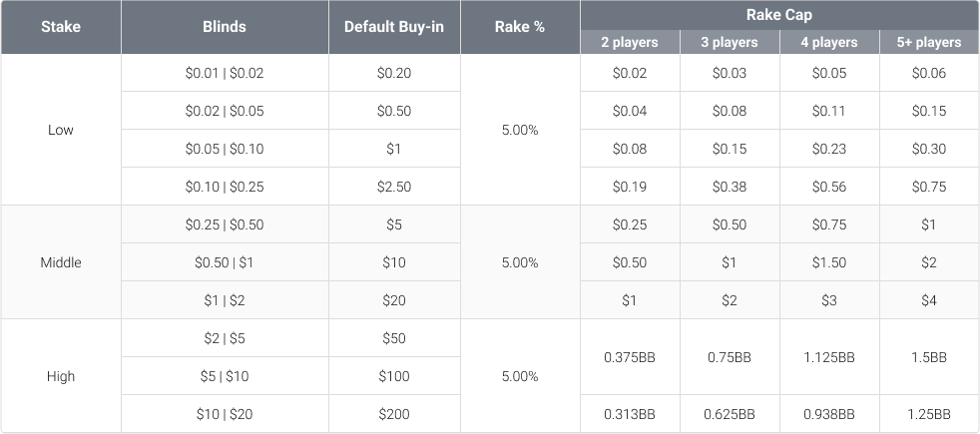Click the Stake column header
Image resolution: width=980 pixels, height=434 pixels.
click(61, 27)
